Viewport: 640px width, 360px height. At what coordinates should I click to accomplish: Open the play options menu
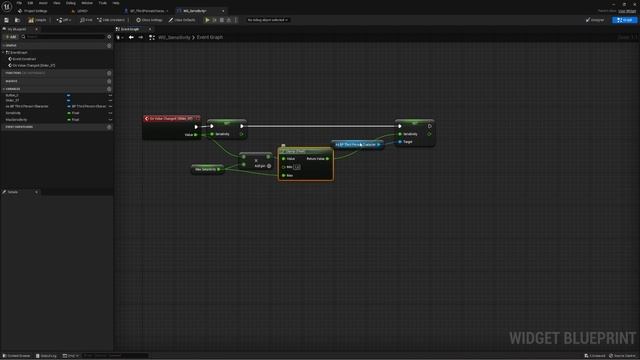[x=236, y=20]
